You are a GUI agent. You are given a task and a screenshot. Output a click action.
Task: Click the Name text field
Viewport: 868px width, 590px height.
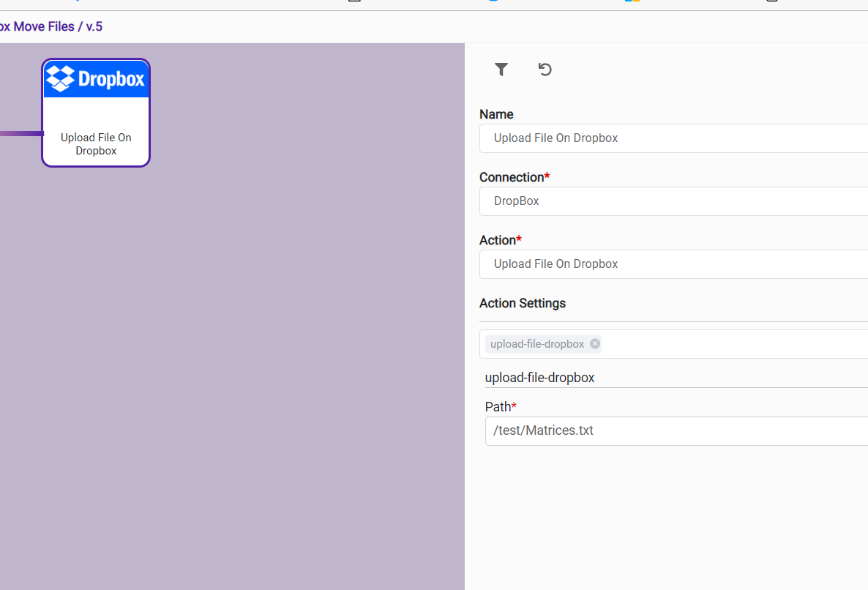[x=673, y=138]
